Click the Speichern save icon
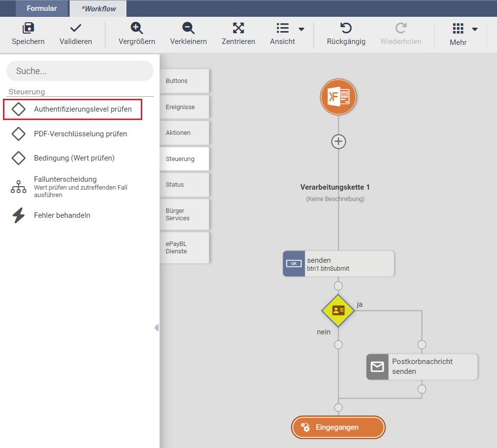This screenshot has width=497, height=448. pos(28,28)
